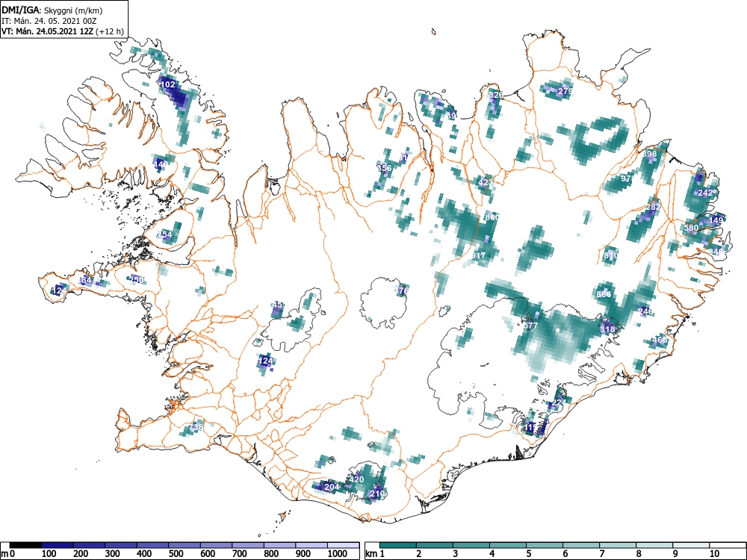Click the '577' visibility value on the map
The image size is (747, 560).
530,326
